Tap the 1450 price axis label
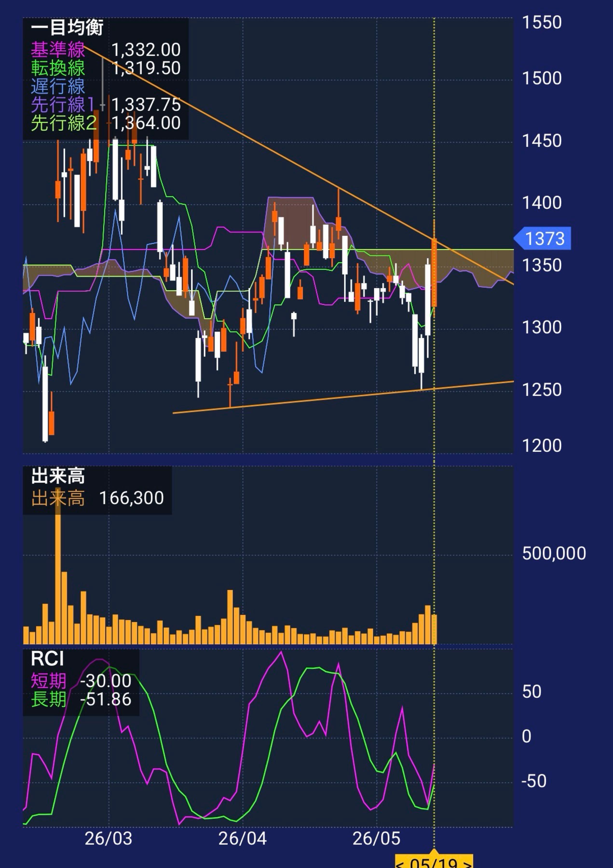613x868 pixels. pyautogui.click(x=542, y=141)
